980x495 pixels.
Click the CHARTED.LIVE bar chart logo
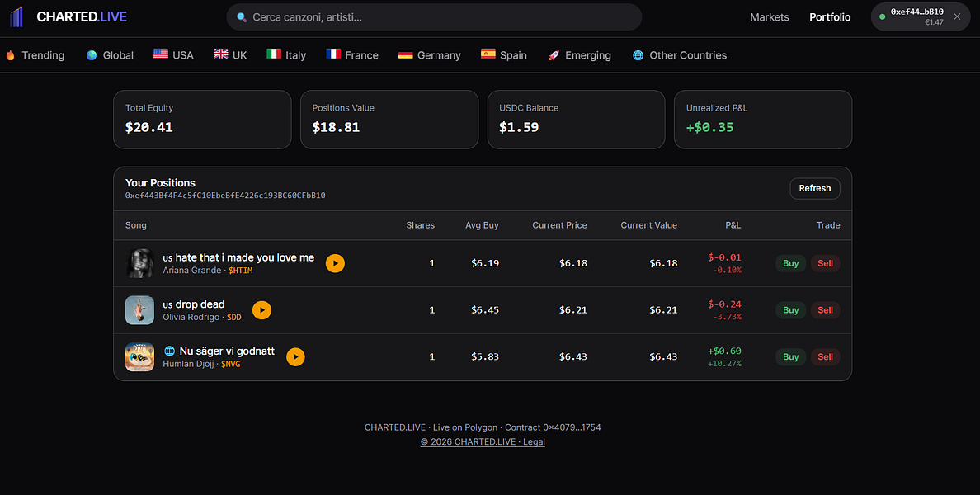tap(16, 16)
